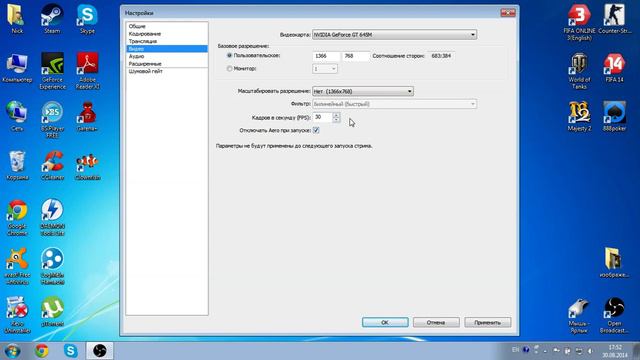Open the Фильтр dropdown

[x=394, y=104]
